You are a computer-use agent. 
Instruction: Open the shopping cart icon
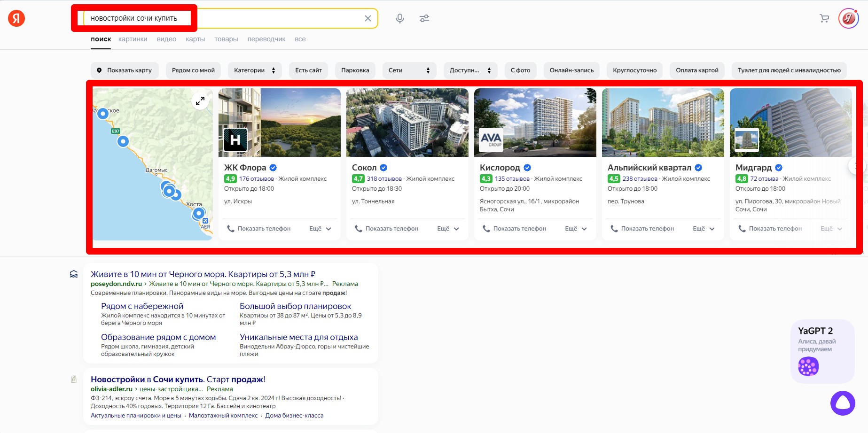pyautogui.click(x=824, y=18)
